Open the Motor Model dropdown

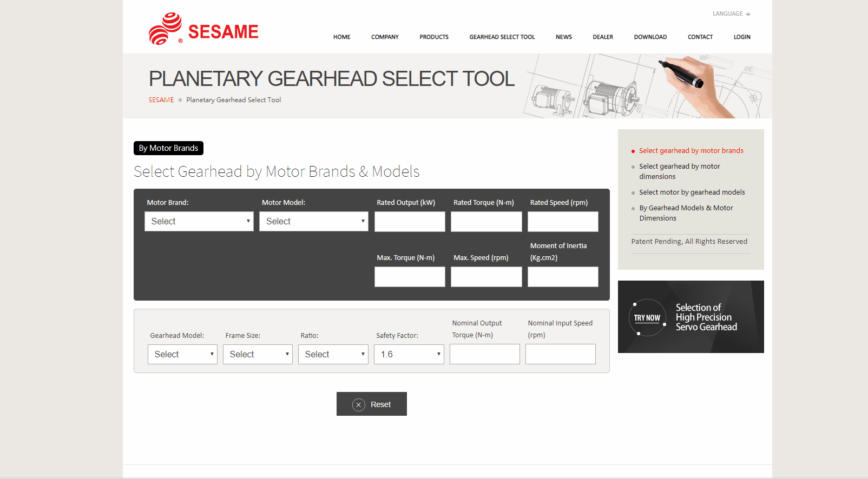(x=314, y=221)
